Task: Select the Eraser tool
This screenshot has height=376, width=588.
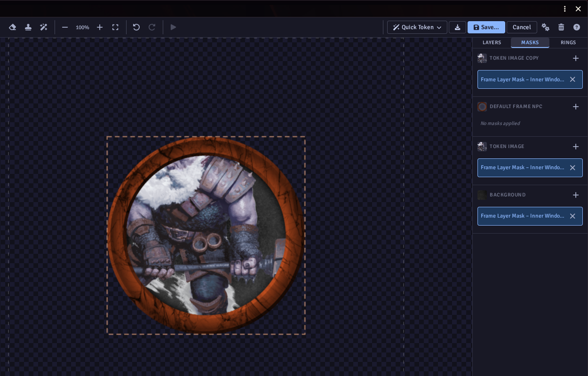Action: 13,27
